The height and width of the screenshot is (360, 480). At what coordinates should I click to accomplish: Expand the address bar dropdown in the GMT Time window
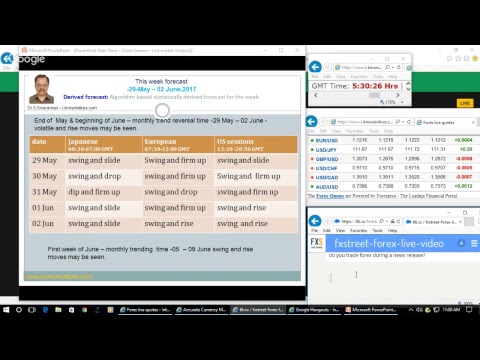[393, 67]
